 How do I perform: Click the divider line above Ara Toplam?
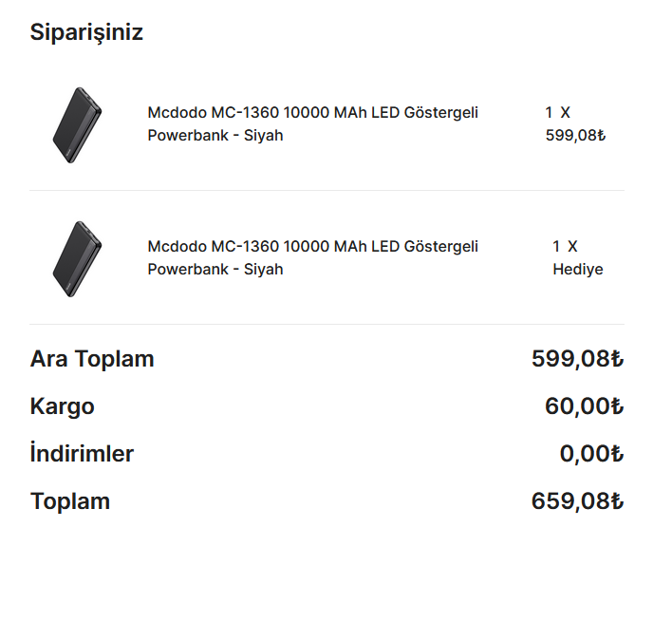pyautogui.click(x=327, y=325)
